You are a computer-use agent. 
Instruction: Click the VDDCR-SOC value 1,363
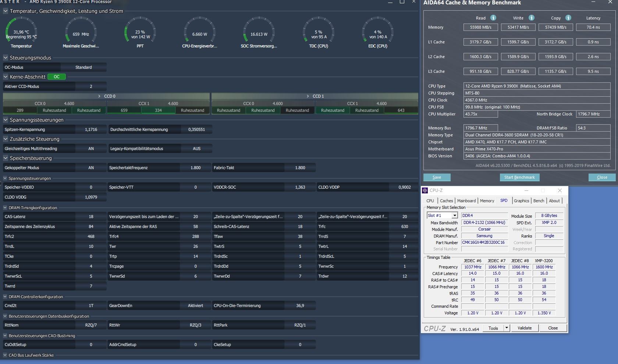[x=300, y=187]
